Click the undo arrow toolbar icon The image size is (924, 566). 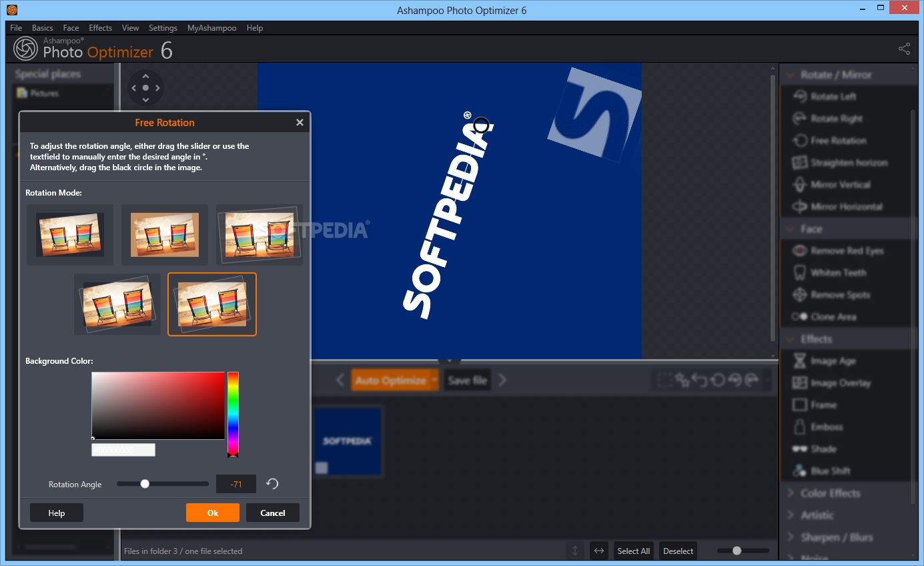tap(699, 380)
